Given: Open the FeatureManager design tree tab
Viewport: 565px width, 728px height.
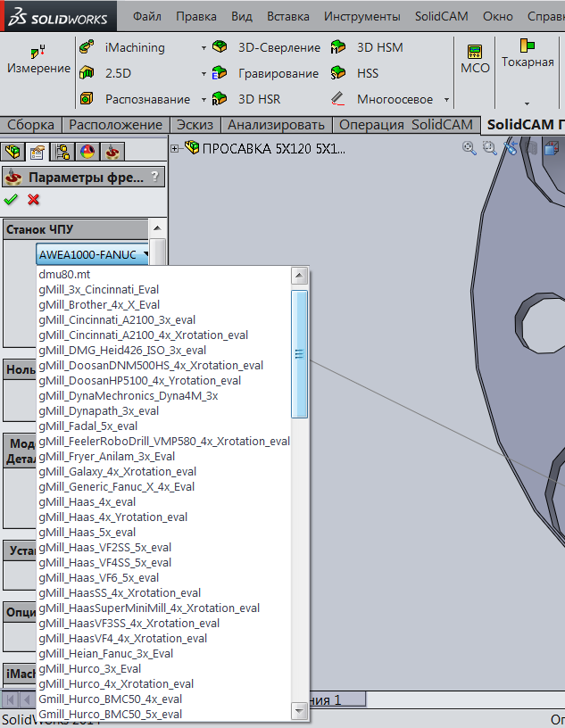Looking at the screenshot, I should pyautogui.click(x=12, y=152).
